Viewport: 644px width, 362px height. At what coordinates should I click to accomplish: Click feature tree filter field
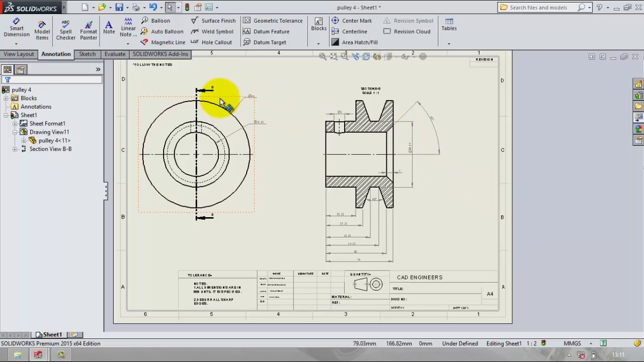pyautogui.click(x=52, y=79)
